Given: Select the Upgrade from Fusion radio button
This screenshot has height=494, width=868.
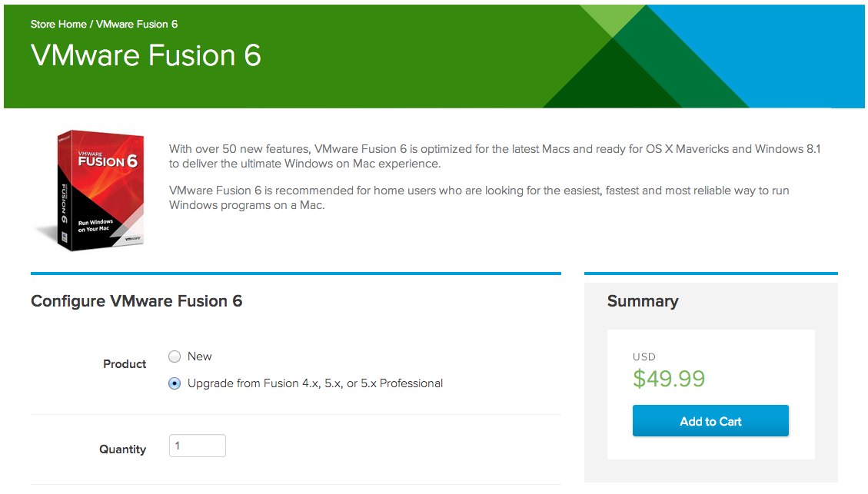Looking at the screenshot, I should pyautogui.click(x=175, y=383).
